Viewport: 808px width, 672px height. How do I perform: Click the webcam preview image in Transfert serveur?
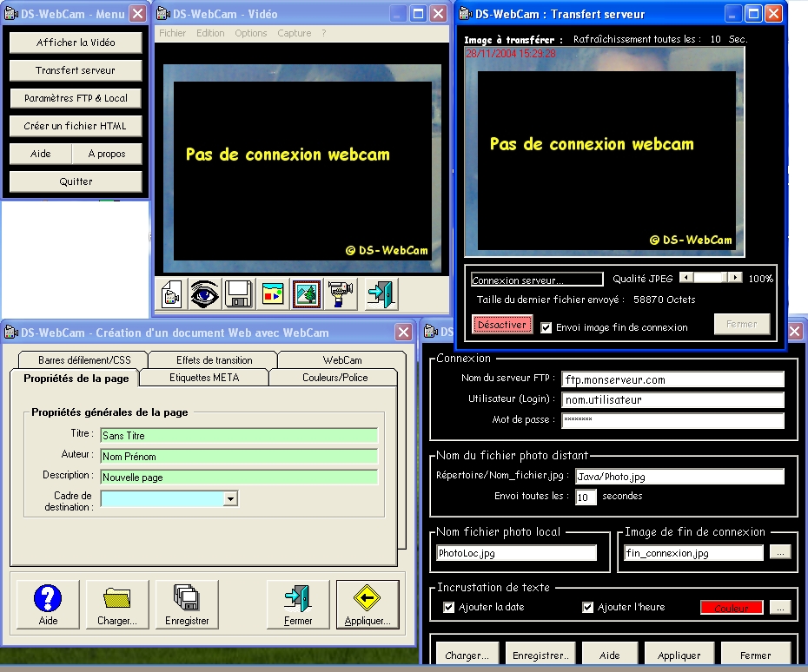point(605,153)
